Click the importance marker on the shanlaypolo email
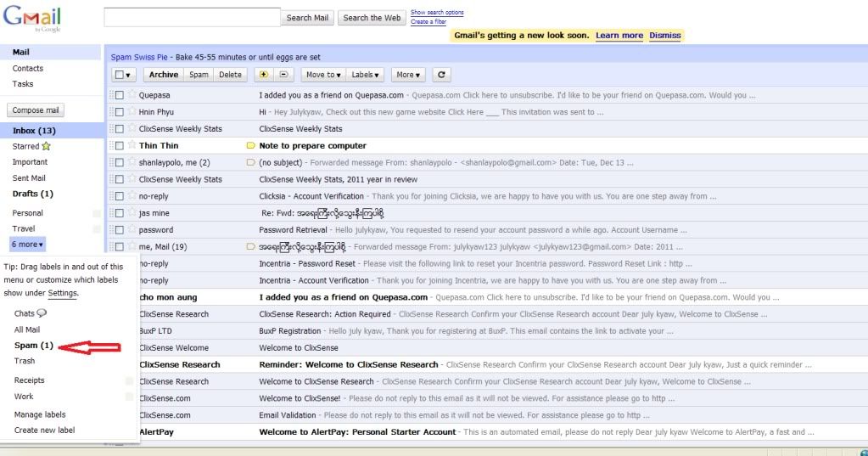868x456 pixels. coord(251,162)
